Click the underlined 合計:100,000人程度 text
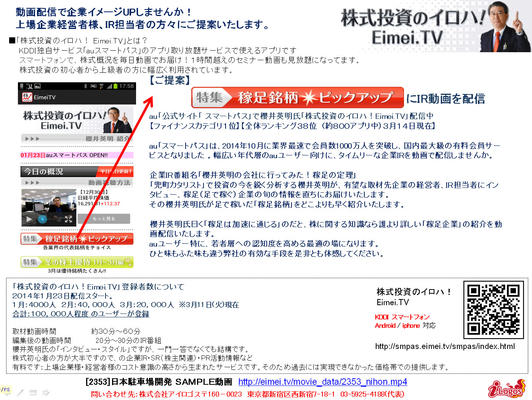The height and width of the screenshot is (400, 532). tap(81, 314)
